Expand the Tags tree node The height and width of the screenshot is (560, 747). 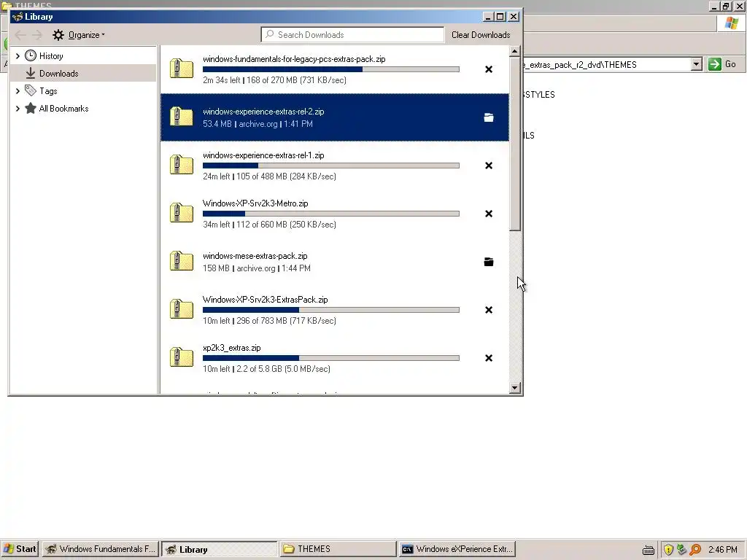tap(18, 90)
